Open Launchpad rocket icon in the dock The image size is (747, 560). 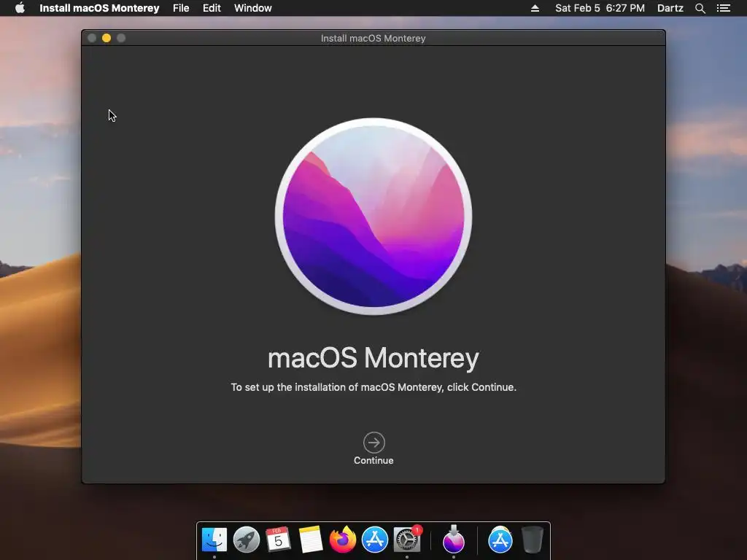(x=247, y=540)
